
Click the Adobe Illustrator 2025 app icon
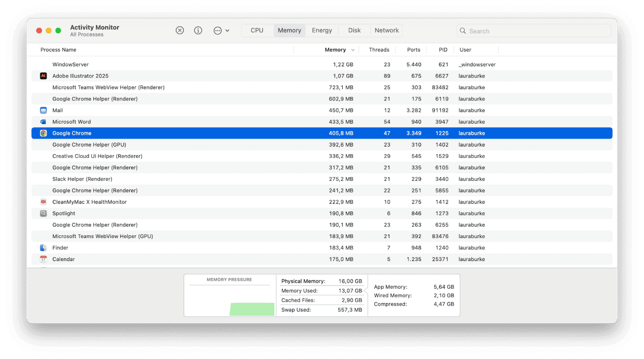point(43,75)
